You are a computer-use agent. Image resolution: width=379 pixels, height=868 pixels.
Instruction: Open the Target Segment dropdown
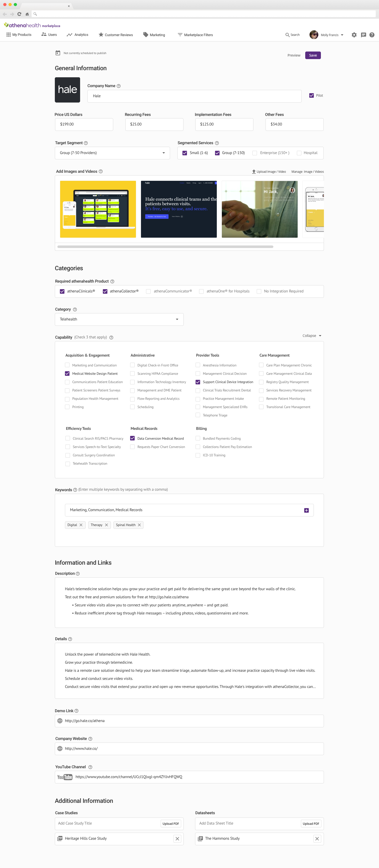[x=112, y=153]
